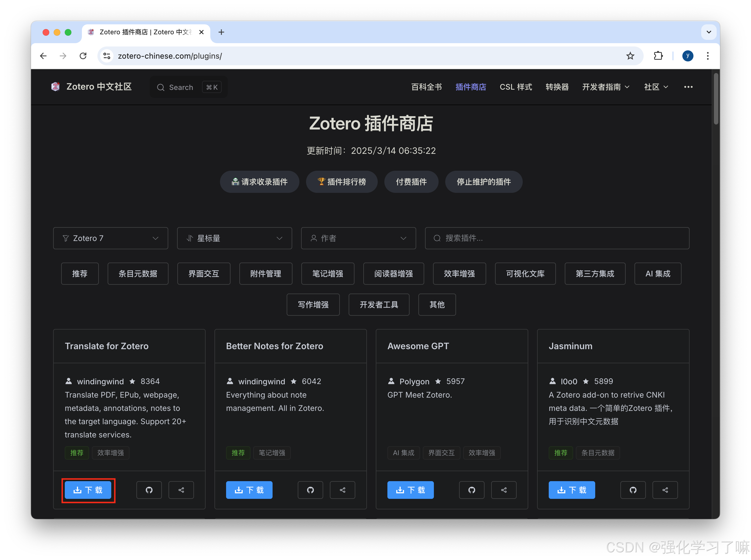Reload the page
Image resolution: width=751 pixels, height=560 pixels.
(x=83, y=56)
